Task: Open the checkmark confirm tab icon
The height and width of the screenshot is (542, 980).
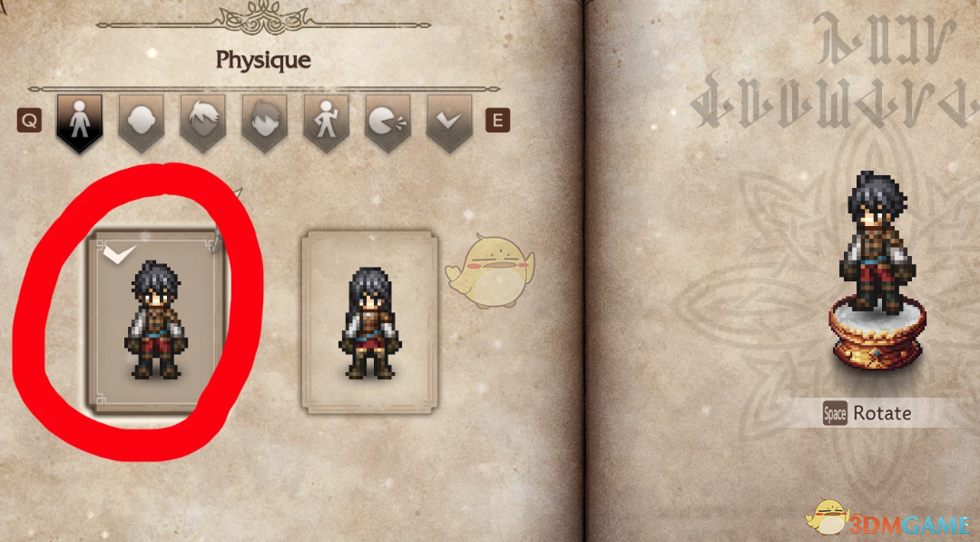Action: click(449, 123)
